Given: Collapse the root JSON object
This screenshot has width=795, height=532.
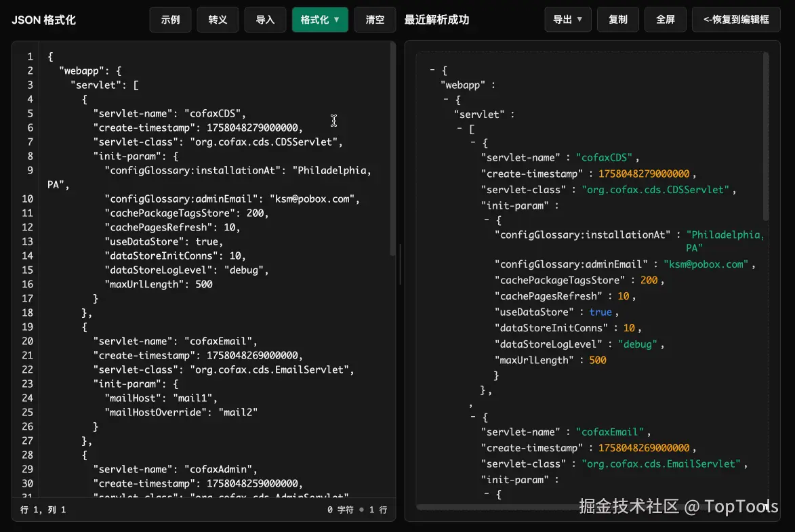Looking at the screenshot, I should point(432,69).
